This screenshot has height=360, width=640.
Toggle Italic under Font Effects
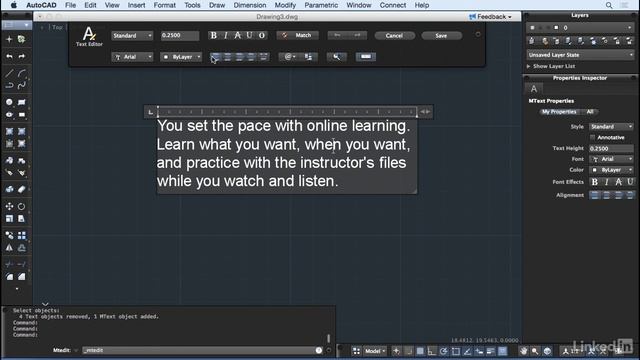coord(607,182)
